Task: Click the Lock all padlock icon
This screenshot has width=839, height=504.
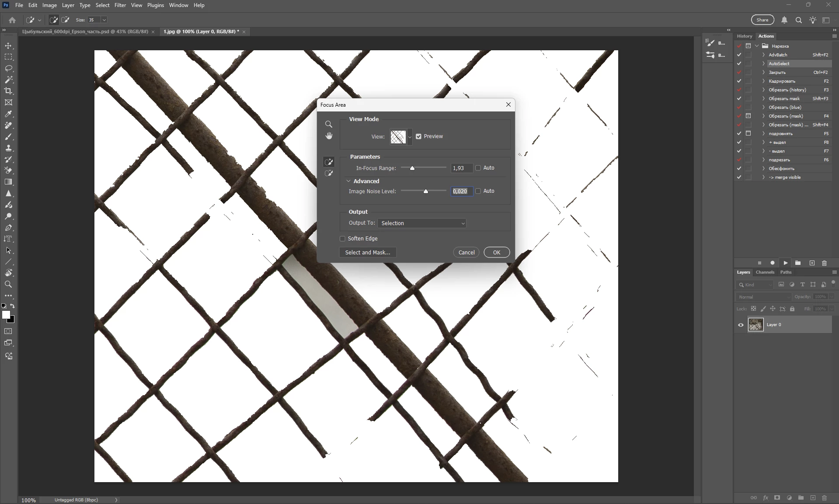Action: [792, 309]
